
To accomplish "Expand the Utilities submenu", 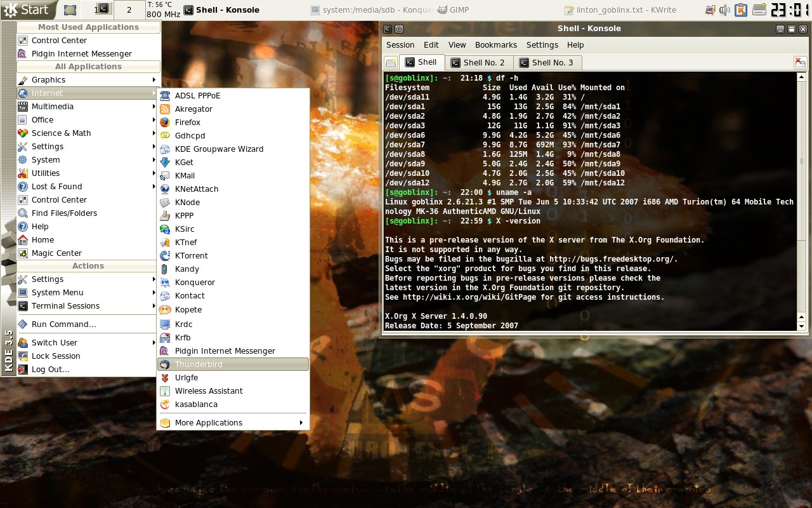I will click(x=88, y=173).
